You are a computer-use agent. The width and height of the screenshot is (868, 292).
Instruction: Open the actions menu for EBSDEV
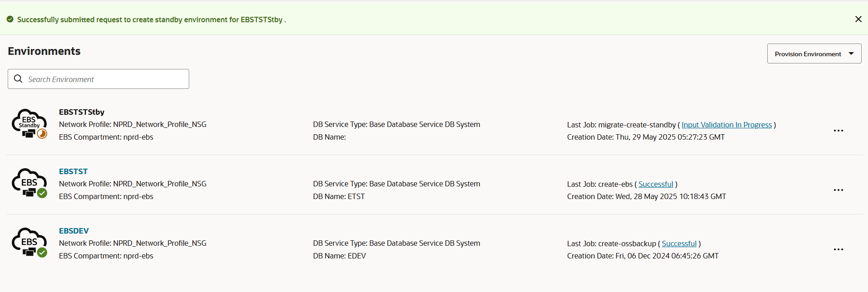tap(838, 249)
